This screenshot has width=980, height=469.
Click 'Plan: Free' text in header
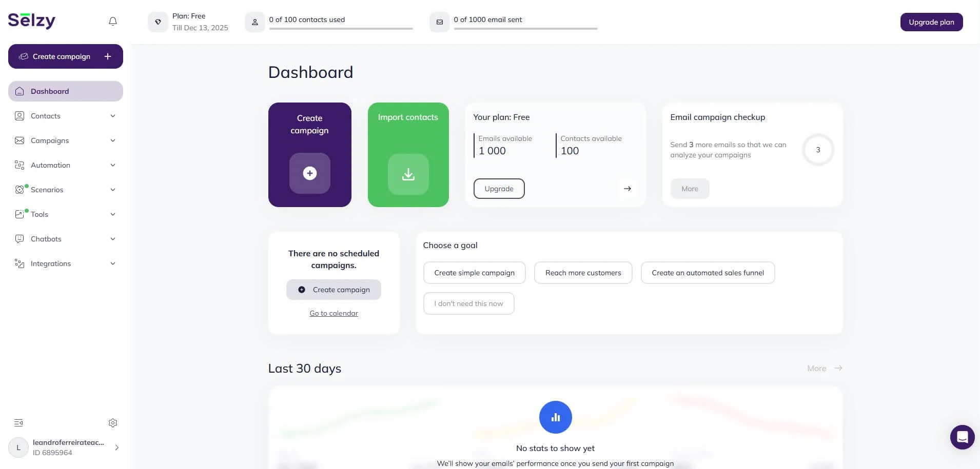(x=189, y=16)
